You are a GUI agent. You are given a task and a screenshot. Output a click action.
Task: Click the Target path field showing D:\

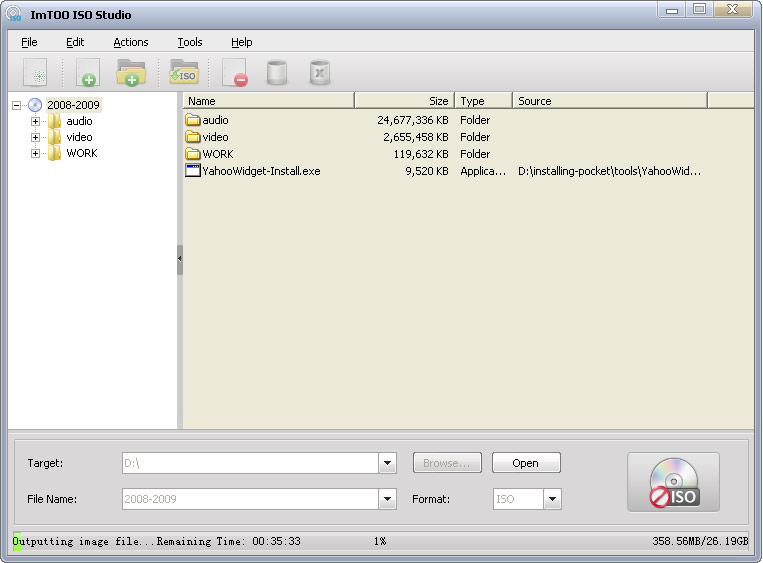250,463
